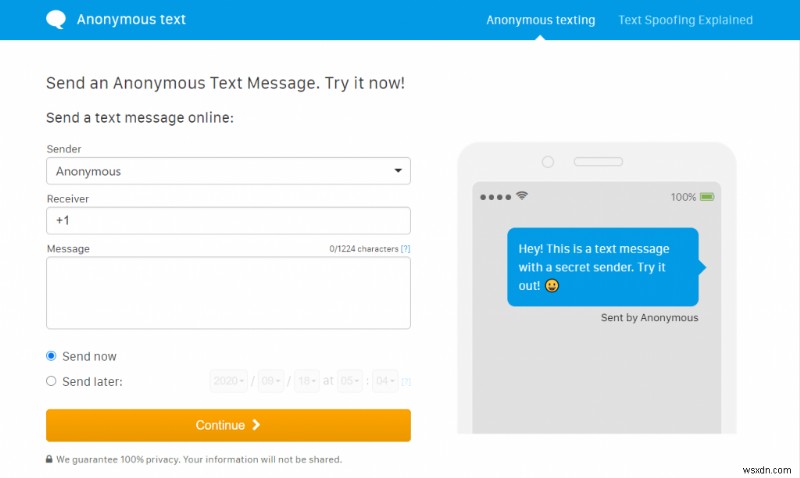
Task: Open the Sender dropdown
Action: click(228, 171)
